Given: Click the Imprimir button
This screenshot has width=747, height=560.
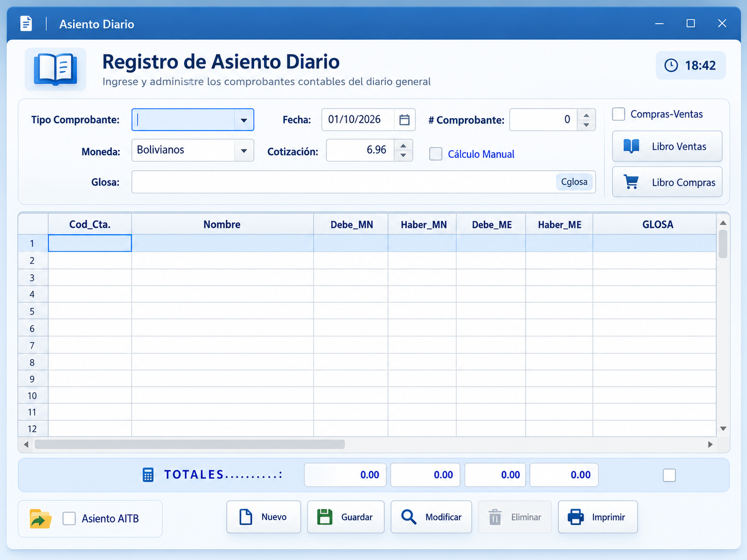Looking at the screenshot, I should tap(598, 517).
